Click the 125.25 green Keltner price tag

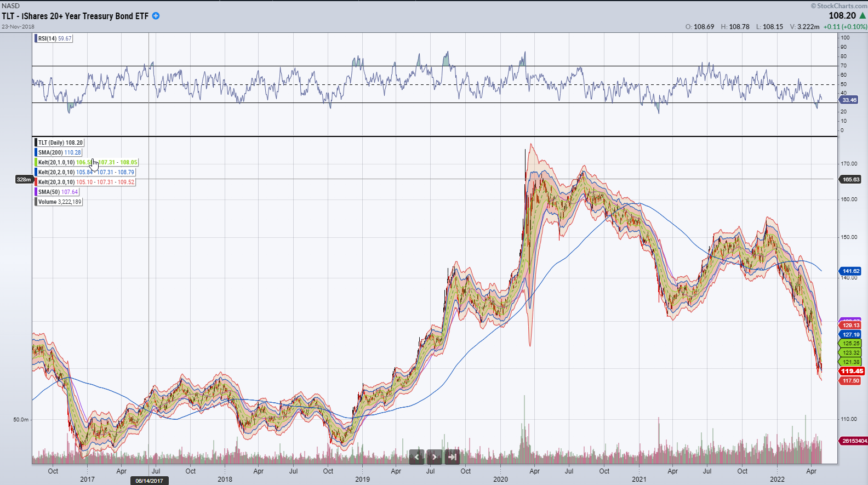coord(850,344)
